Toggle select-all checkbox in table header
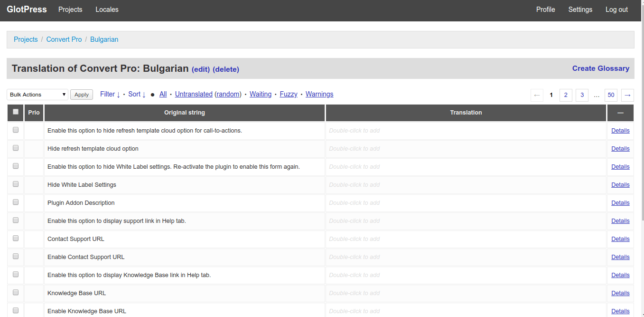644x317 pixels. point(16,112)
